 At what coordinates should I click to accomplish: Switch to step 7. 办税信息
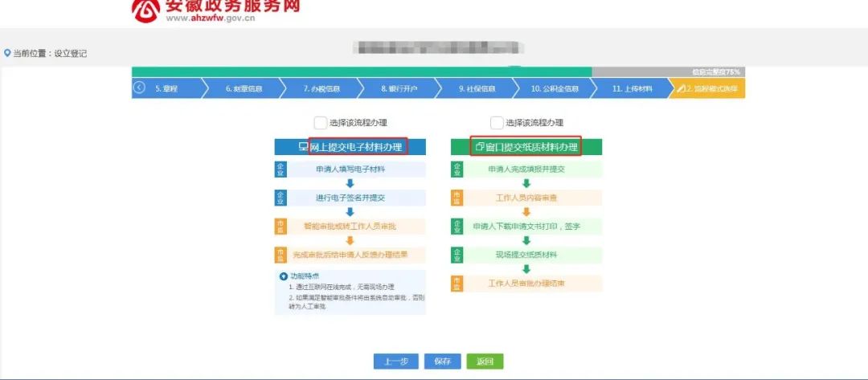tap(321, 88)
